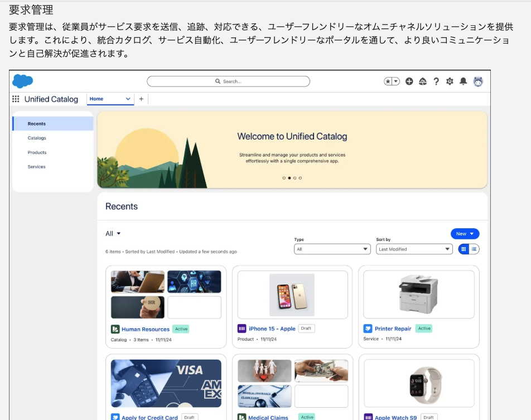Click the Apple Watch product image
531x420 pixels.
pos(426,386)
